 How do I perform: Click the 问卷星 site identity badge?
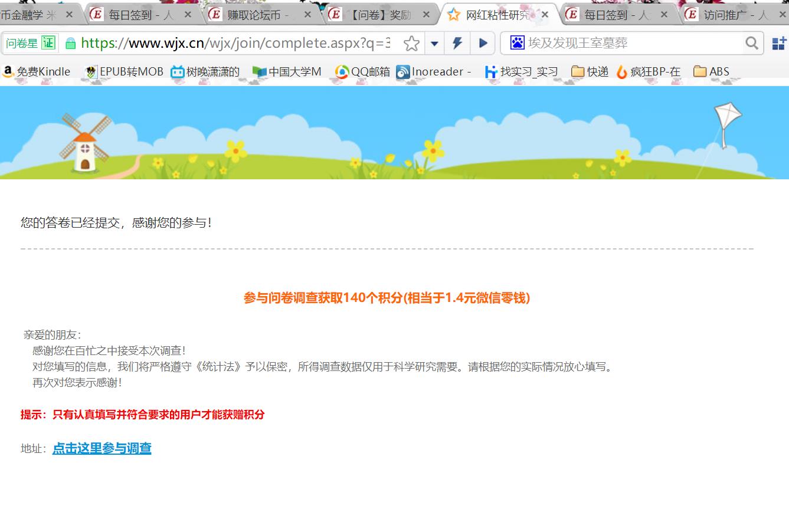[30, 43]
